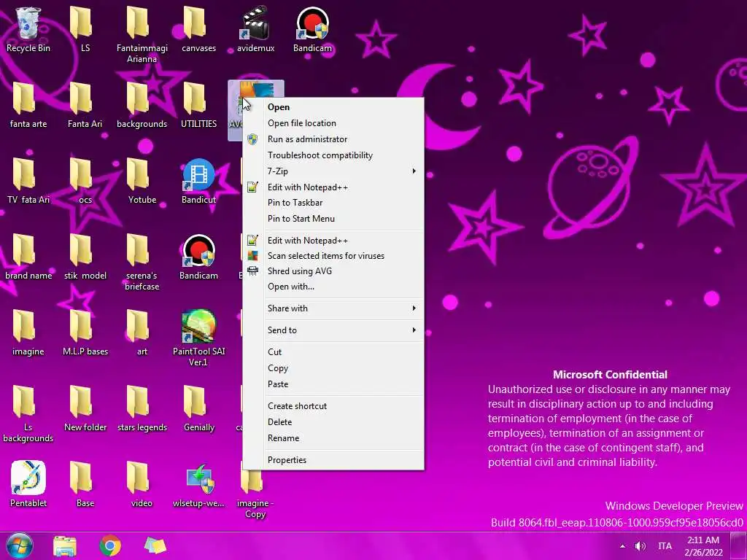Select the stik model folder
This screenshot has height=560, width=747.
tap(85, 257)
